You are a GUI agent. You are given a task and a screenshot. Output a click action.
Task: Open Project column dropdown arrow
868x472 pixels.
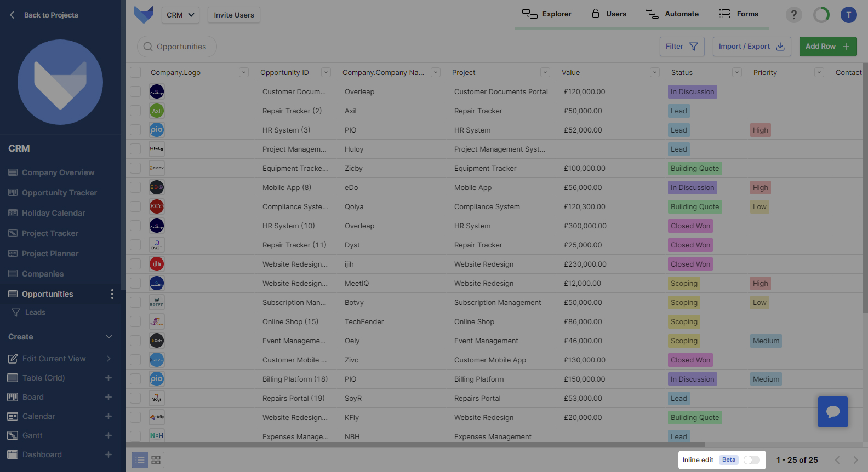(545, 72)
